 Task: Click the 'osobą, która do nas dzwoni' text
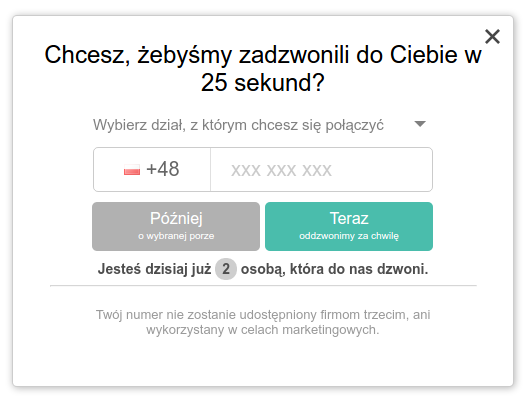pyautogui.click(x=334, y=269)
